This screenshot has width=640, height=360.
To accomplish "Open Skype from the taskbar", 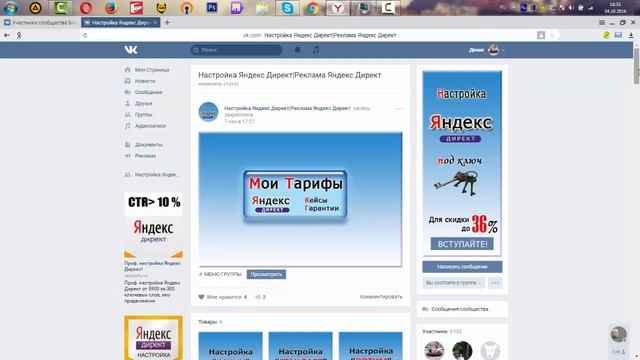I will [287, 8].
